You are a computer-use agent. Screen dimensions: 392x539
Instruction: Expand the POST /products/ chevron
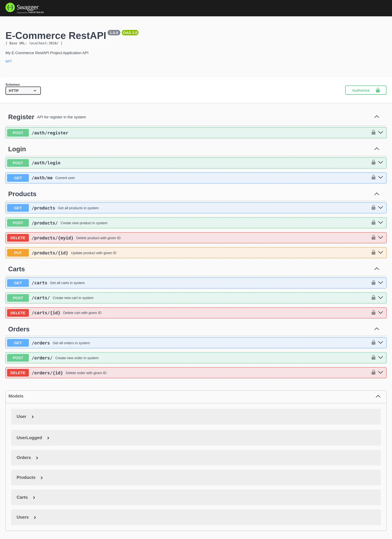(x=381, y=222)
